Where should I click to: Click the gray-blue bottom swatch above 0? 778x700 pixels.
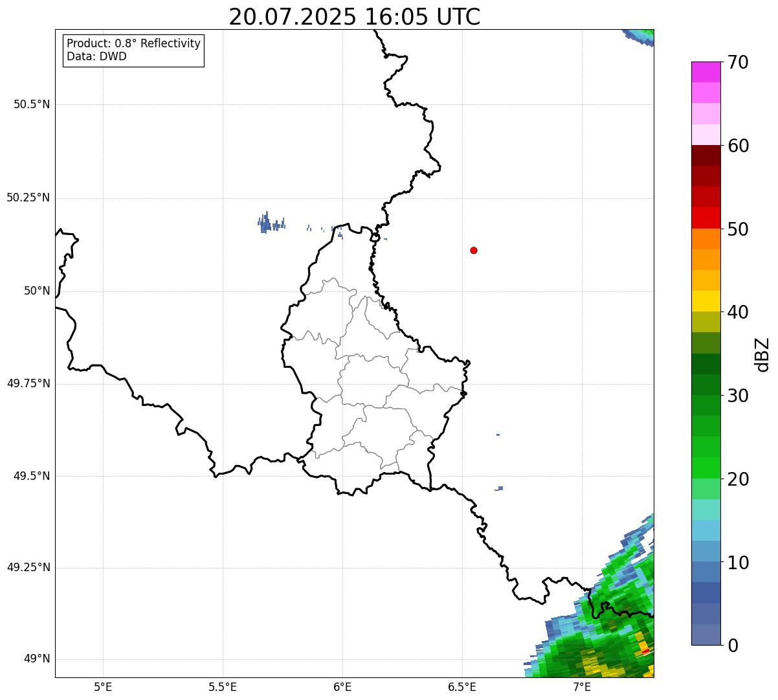(x=706, y=635)
